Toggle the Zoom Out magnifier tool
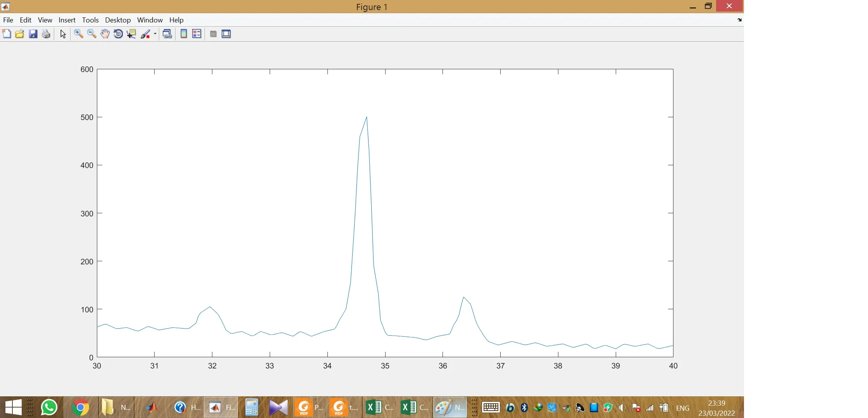 (92, 34)
